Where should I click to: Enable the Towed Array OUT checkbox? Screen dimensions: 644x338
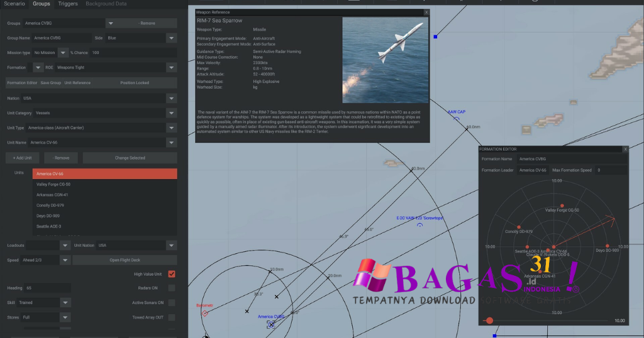[x=172, y=317]
